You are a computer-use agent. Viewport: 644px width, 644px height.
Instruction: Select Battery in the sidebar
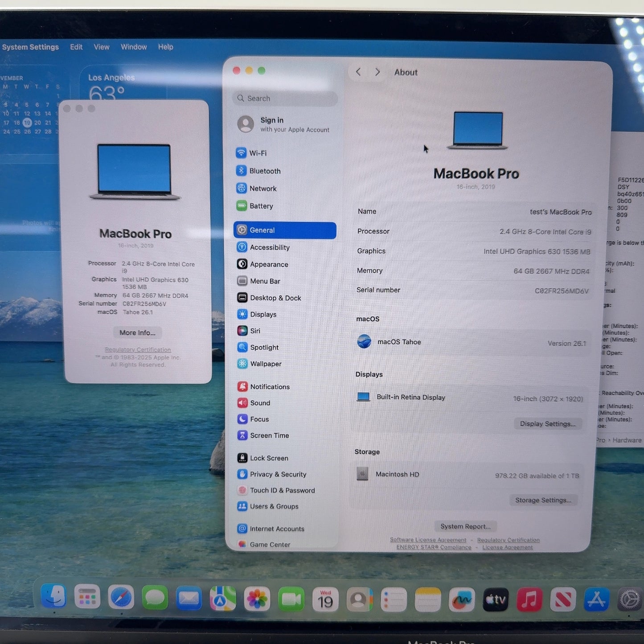(261, 206)
